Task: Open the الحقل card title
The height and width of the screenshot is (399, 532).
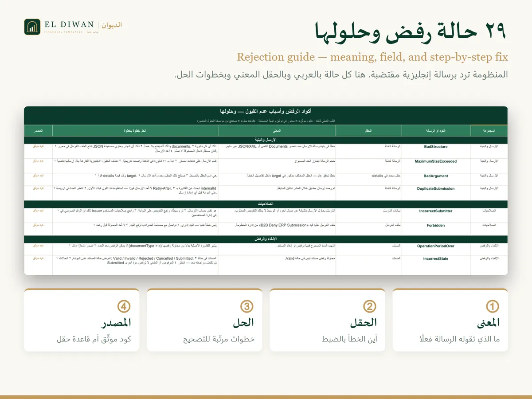Action: [x=364, y=322]
